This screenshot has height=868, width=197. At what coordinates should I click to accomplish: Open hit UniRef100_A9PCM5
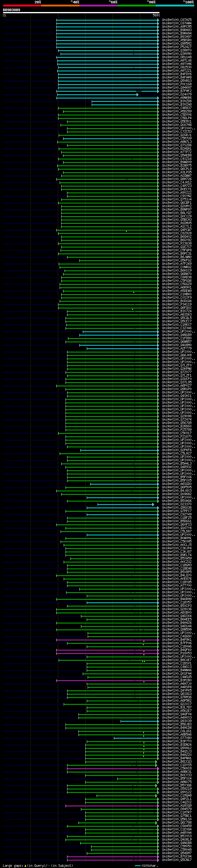[x=177, y=26]
